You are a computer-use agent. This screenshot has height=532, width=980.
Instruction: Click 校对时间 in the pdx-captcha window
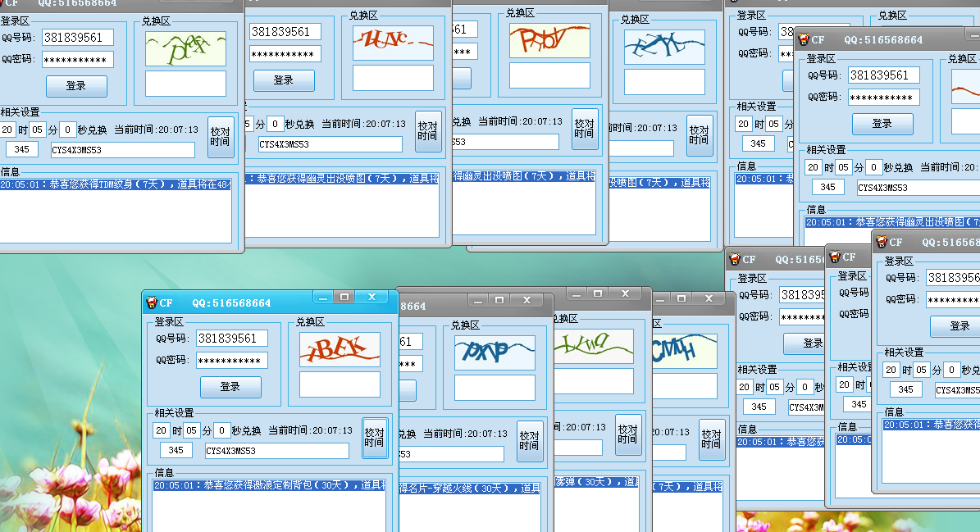pos(220,136)
